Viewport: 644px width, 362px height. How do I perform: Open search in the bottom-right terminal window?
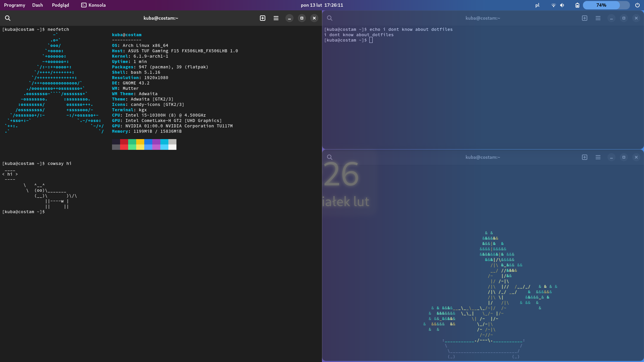[x=330, y=157]
